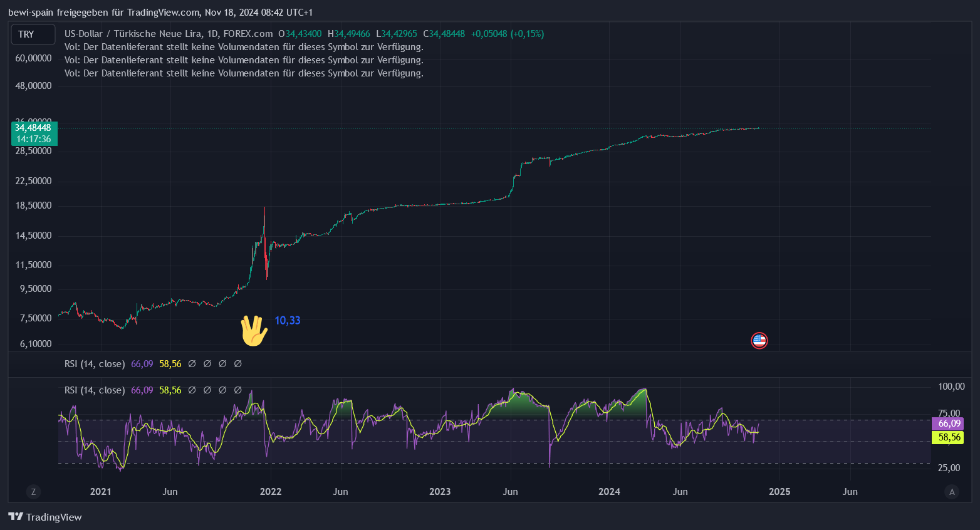The image size is (980, 530).
Task: Click the countdown timer 14:17:36
Action: coord(33,139)
